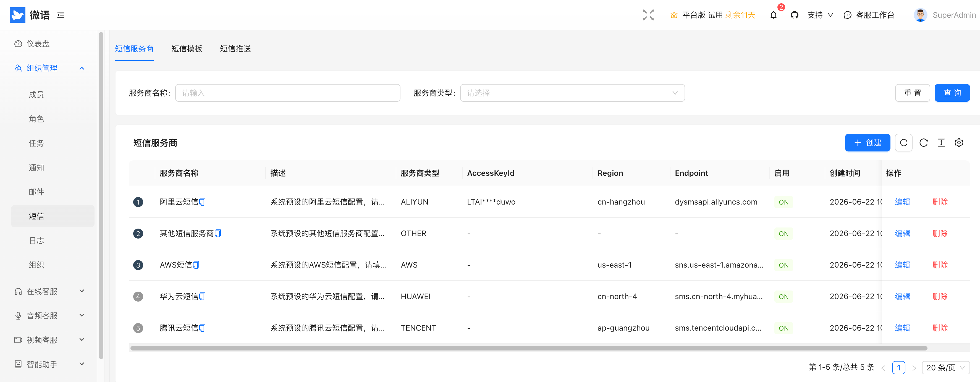The image size is (980, 382).
Task: Copy name of 腾讯云短信 provider
Action: (202, 328)
